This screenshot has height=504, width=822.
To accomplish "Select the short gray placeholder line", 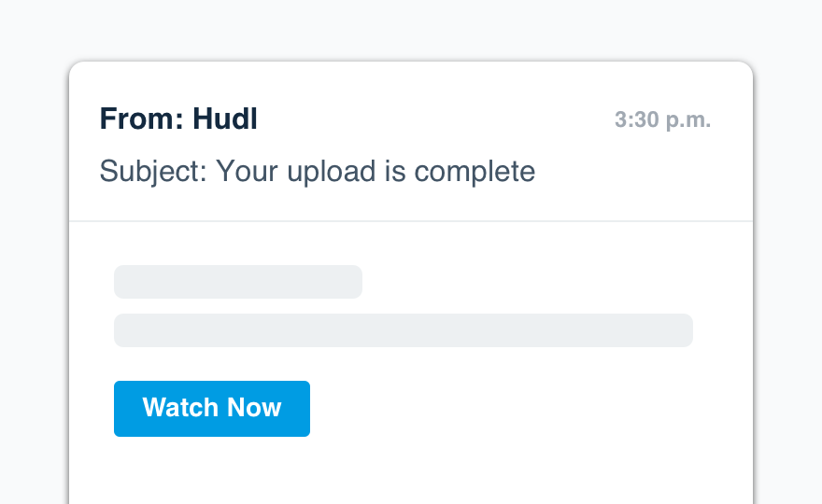I will click(237, 282).
